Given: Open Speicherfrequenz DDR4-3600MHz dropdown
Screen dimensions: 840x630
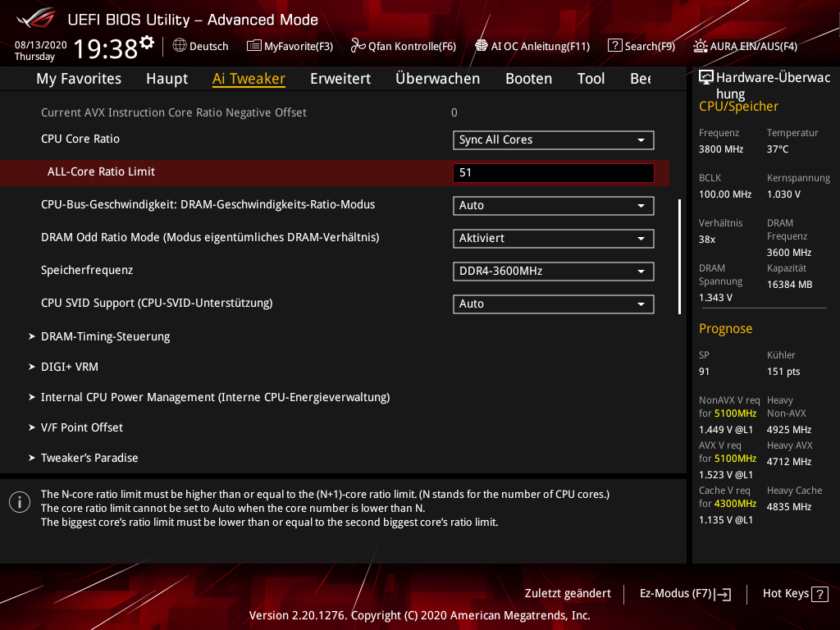Looking at the screenshot, I should (554, 271).
